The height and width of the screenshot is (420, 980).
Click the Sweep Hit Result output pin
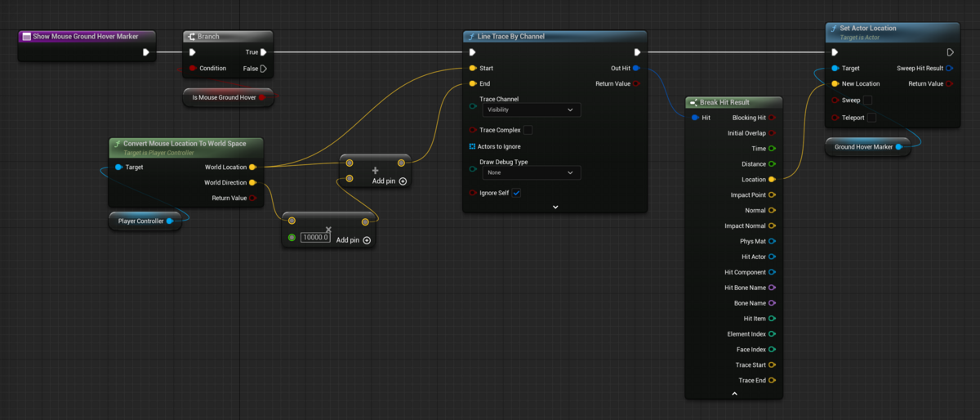pyautogui.click(x=950, y=68)
